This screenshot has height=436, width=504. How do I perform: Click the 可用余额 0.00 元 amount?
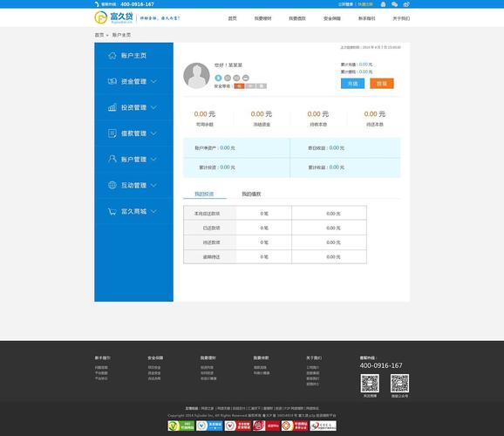coord(205,114)
